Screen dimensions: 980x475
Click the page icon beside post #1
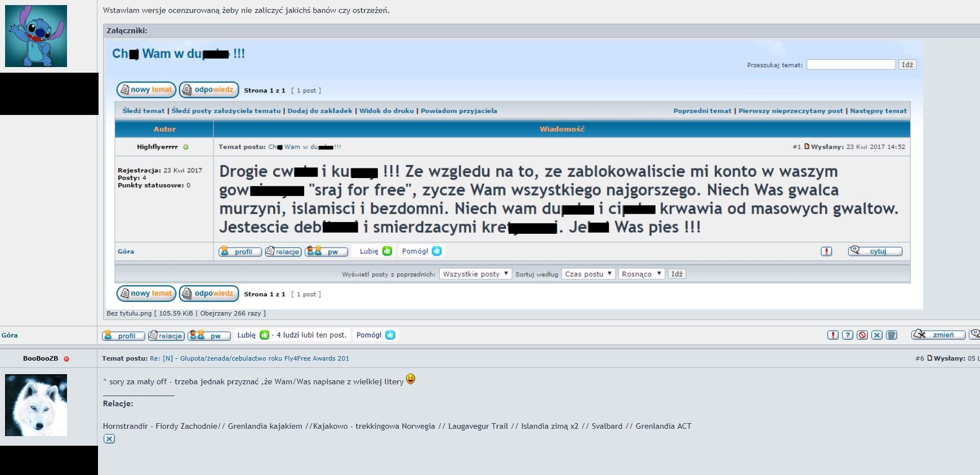pos(807,147)
